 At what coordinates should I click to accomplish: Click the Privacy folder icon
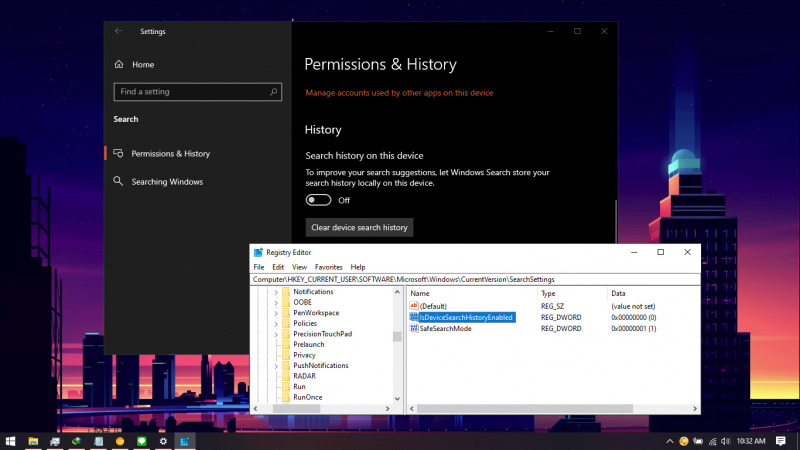coord(286,355)
